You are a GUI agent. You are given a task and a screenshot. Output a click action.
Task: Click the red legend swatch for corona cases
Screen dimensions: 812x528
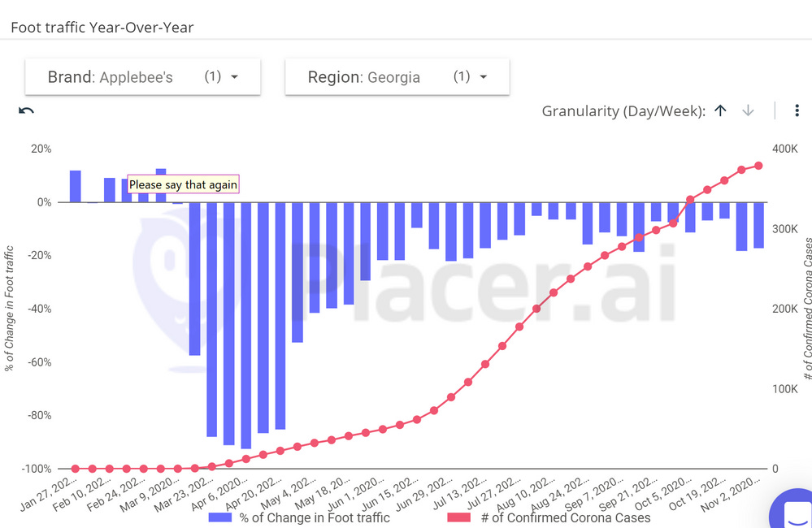(x=458, y=517)
